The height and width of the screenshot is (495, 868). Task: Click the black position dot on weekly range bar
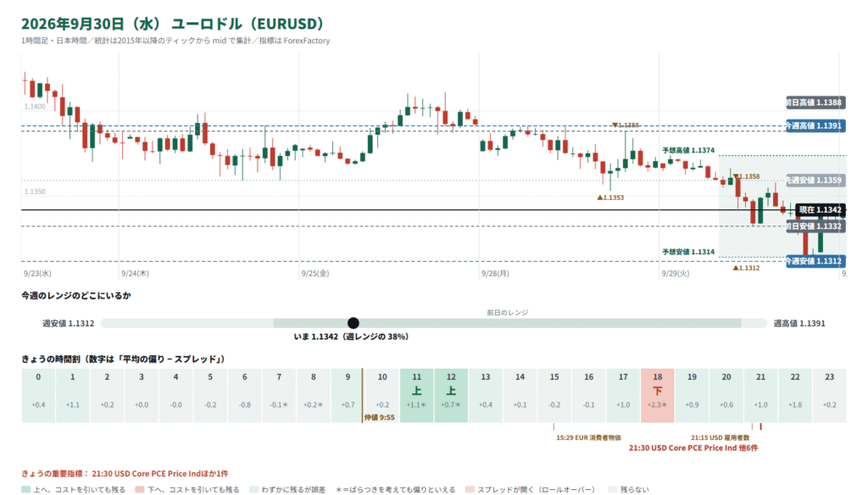353,323
